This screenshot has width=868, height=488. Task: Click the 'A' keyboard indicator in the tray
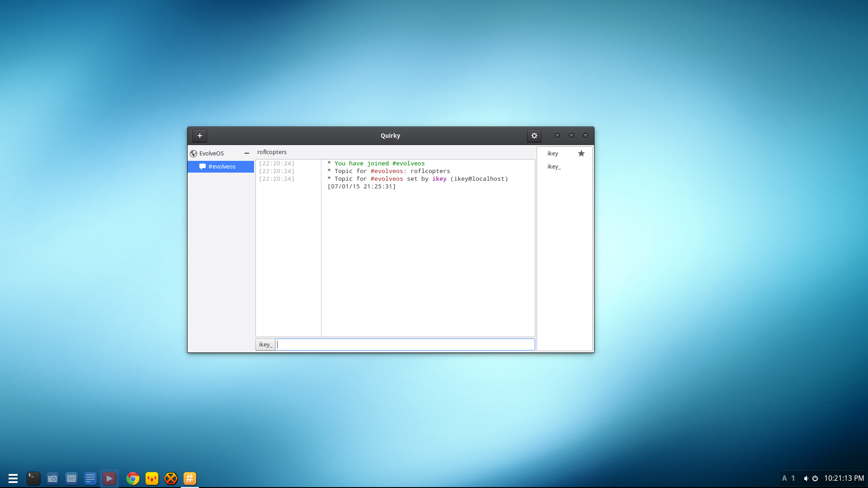(784, 479)
